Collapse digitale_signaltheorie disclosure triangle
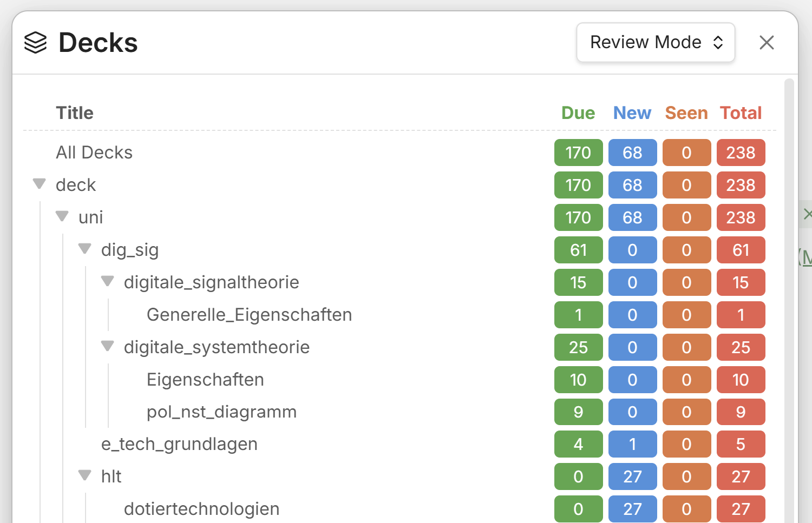 (x=107, y=281)
